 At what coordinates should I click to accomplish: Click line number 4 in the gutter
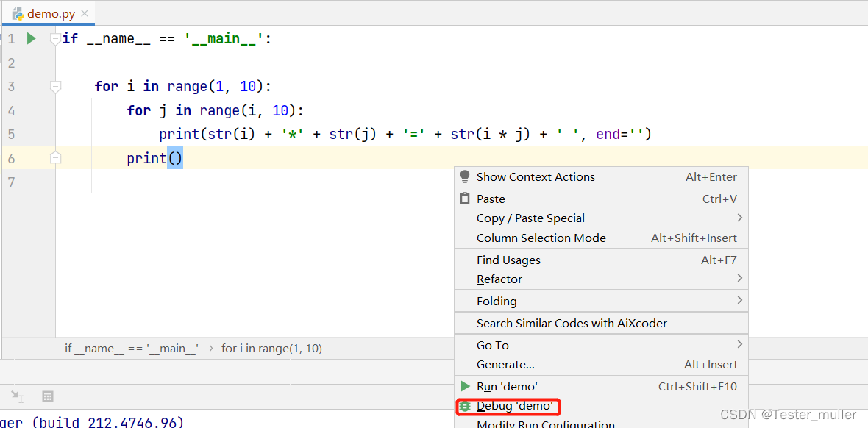point(11,111)
